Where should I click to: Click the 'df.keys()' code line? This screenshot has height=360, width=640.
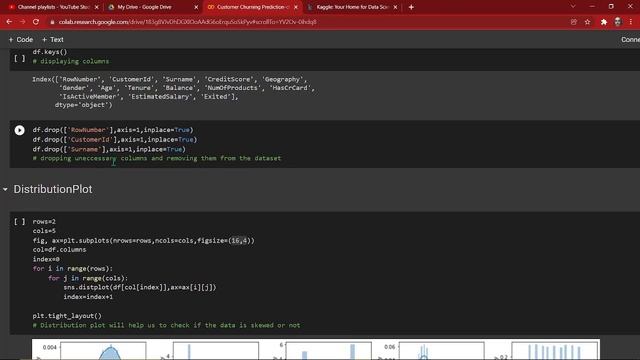[x=50, y=52]
